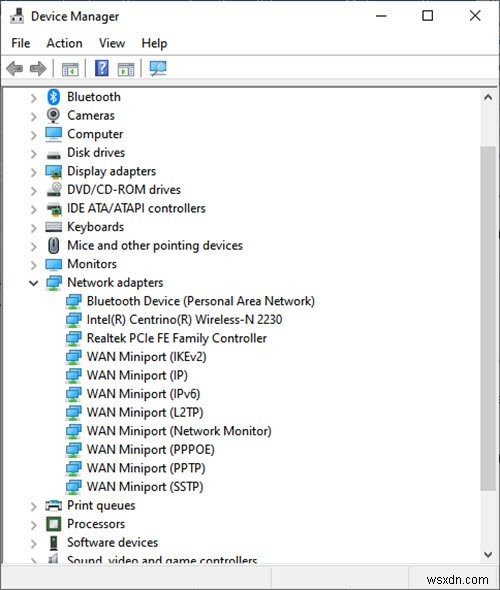Expand the Monitors category
The image size is (500, 590).
[x=33, y=265]
